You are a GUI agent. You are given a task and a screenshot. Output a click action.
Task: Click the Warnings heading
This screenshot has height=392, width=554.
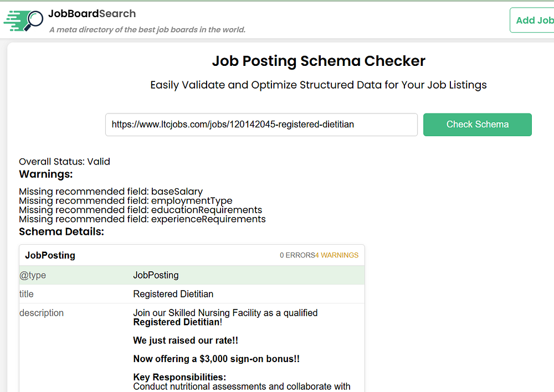click(46, 174)
